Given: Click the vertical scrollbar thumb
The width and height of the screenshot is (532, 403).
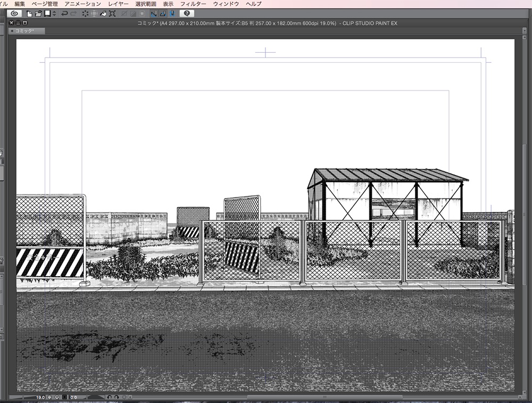Looking at the screenshot, I should 525,215.
